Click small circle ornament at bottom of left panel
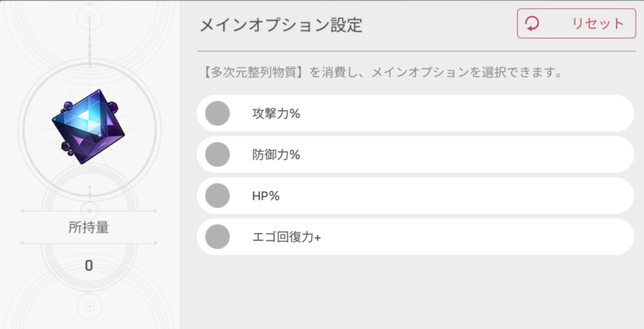644x329 pixels. pyautogui.click(x=89, y=303)
